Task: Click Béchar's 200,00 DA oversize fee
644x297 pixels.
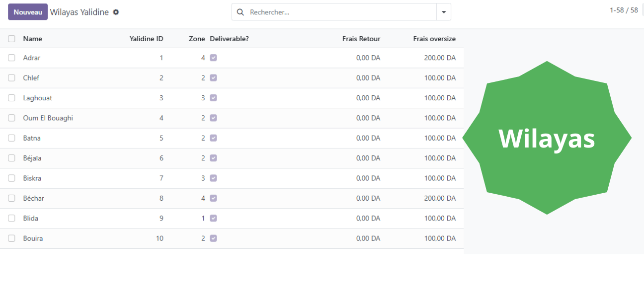Action: coord(440,198)
